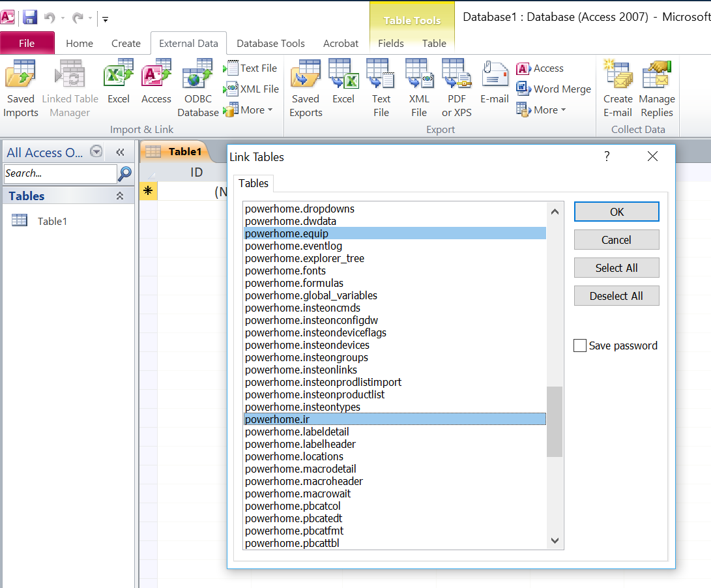Import an XML File
711x588 pixels.
[x=251, y=89]
